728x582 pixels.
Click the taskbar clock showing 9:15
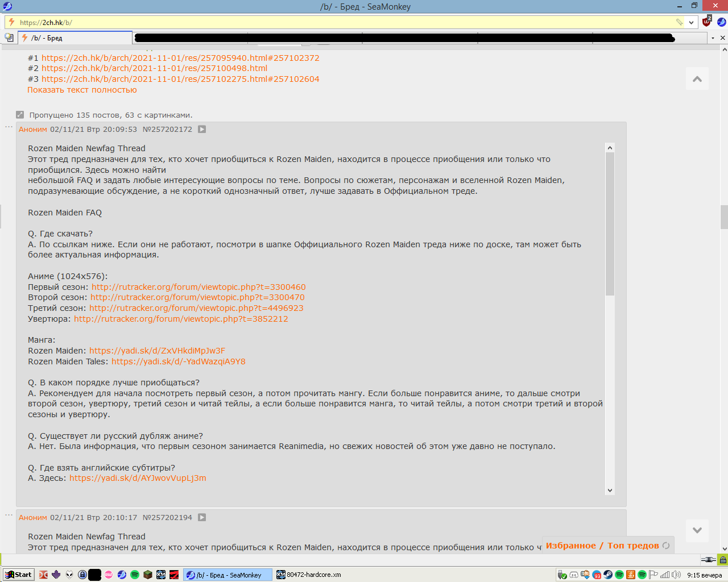coord(704,575)
